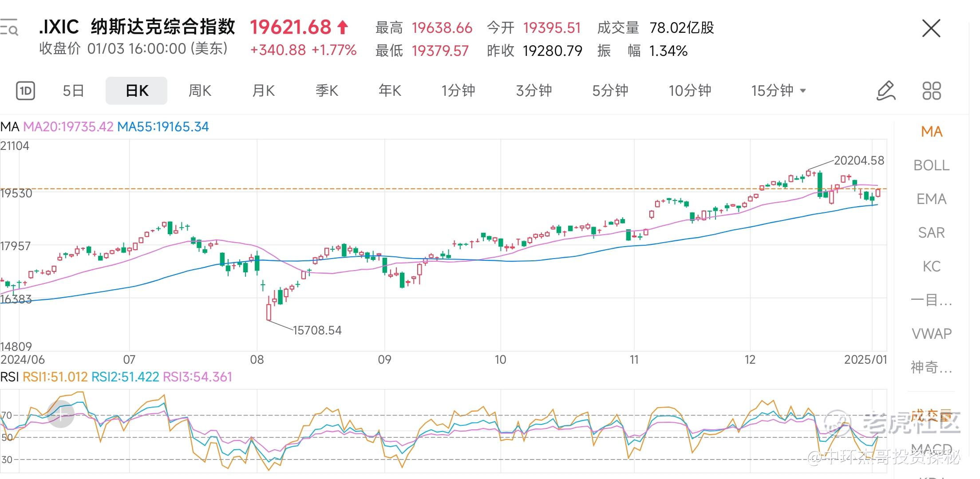Tap the circular crosshair overlay button
Viewport: 980px width, 479px height.
[x=60, y=414]
